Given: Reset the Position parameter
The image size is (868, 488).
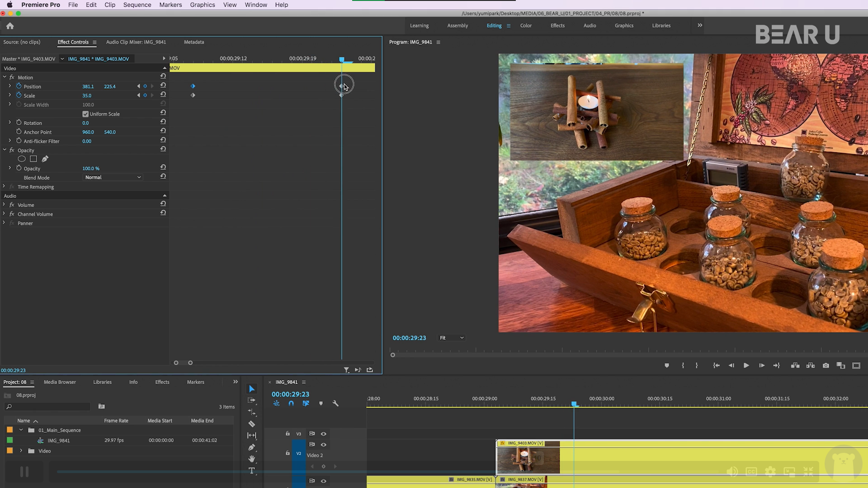Looking at the screenshot, I should click(163, 85).
